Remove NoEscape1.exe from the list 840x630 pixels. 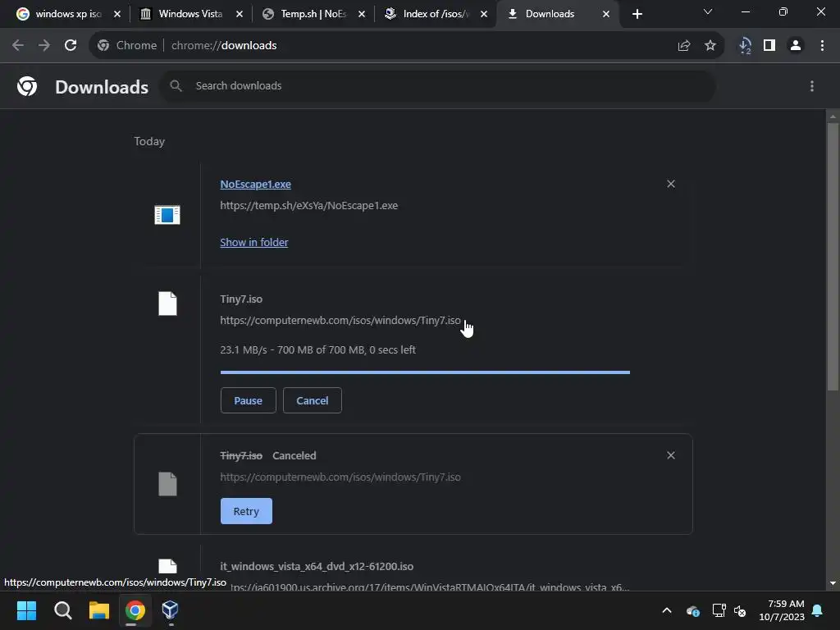coord(671,184)
